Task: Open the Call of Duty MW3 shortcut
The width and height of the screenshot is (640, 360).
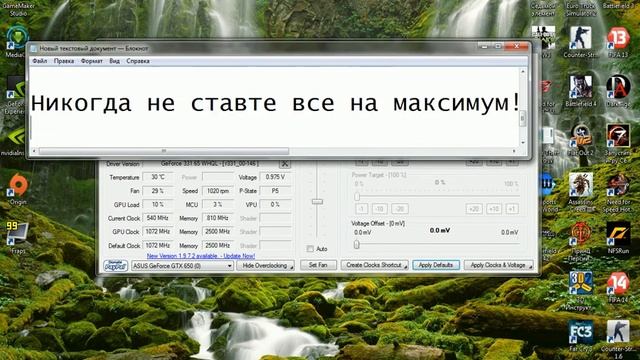Action: click(x=544, y=38)
